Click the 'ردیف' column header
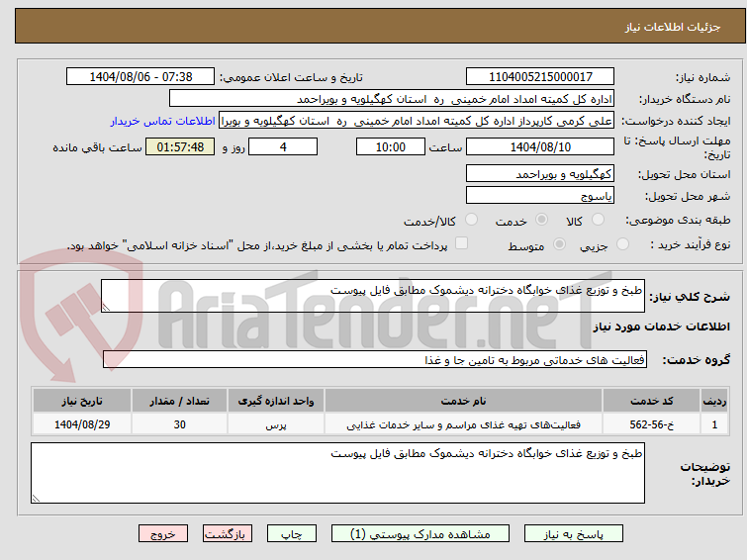747x560 pixels. tap(714, 401)
